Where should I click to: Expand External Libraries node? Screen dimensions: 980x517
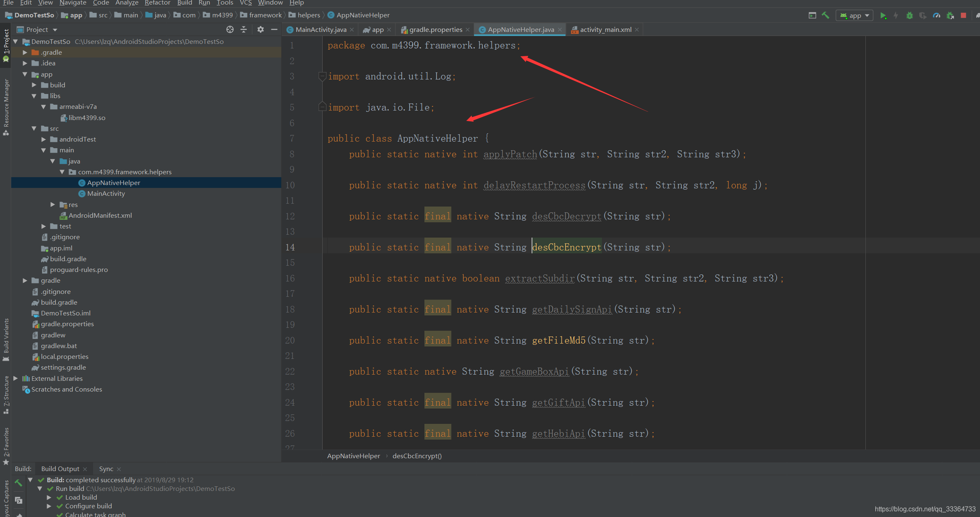[15, 378]
